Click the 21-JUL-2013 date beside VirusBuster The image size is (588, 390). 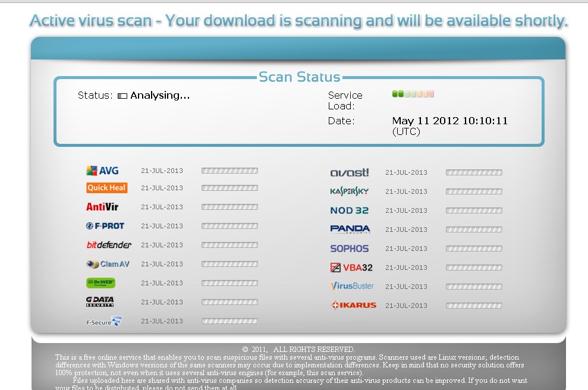[x=406, y=287]
